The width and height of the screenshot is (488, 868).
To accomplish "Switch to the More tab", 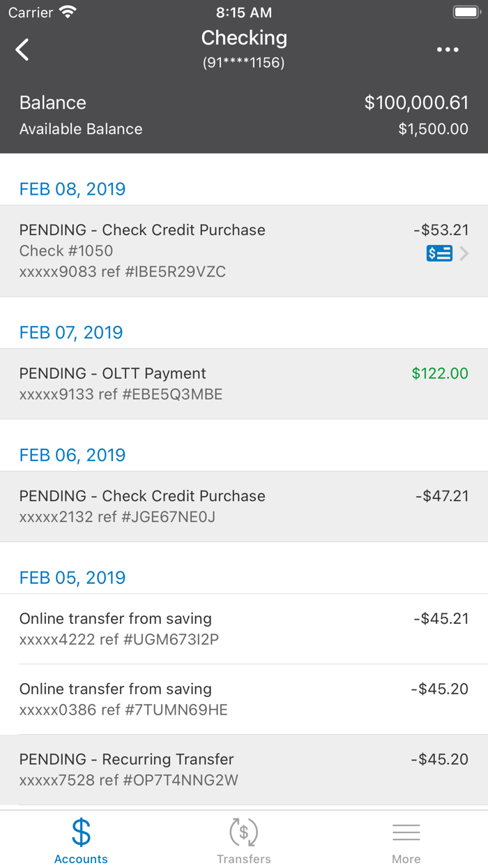I will tap(406, 841).
